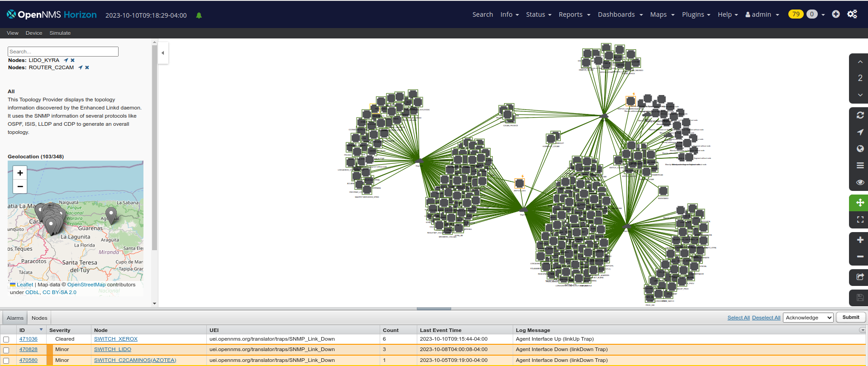The width and height of the screenshot is (868, 366).
Task: Click the user icon beside admin
Action: pos(748,14)
